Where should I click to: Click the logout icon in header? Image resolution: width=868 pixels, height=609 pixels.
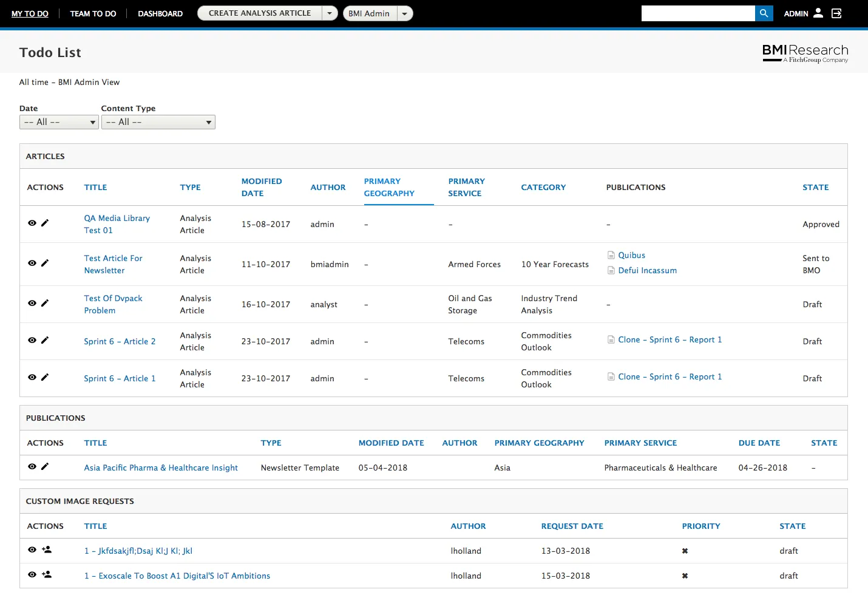836,13
